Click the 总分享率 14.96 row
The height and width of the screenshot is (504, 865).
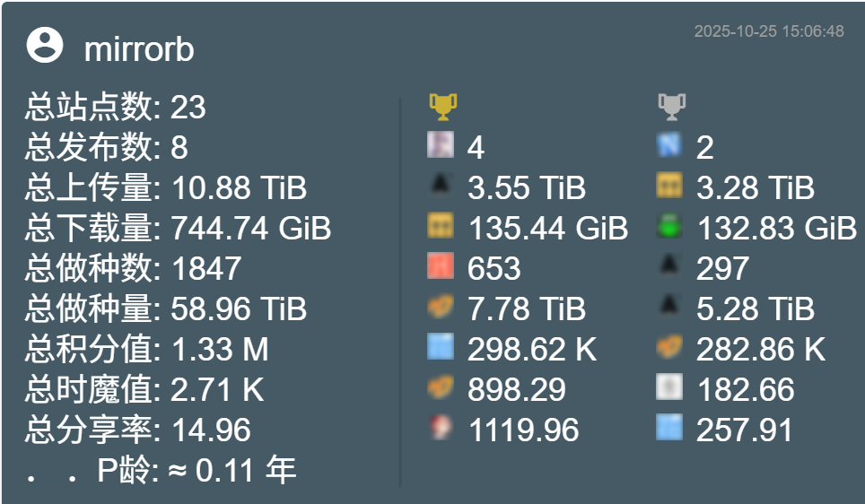pos(138,430)
